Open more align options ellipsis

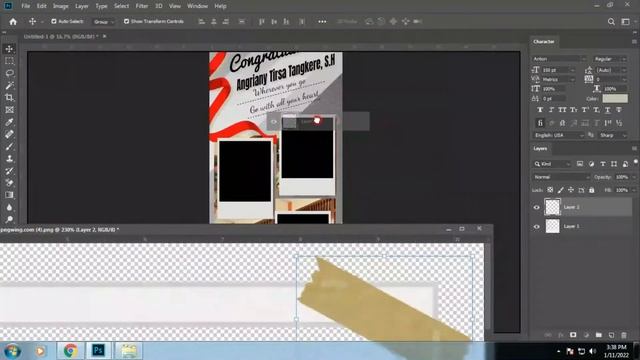click(322, 22)
